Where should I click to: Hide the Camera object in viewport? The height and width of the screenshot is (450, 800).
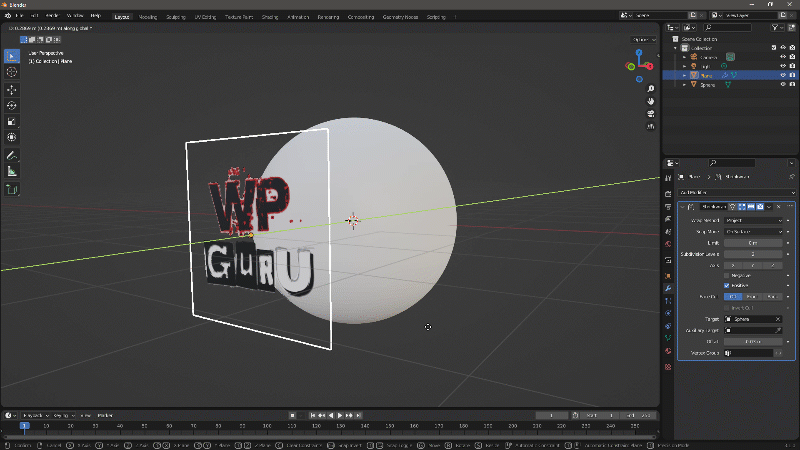[783, 57]
